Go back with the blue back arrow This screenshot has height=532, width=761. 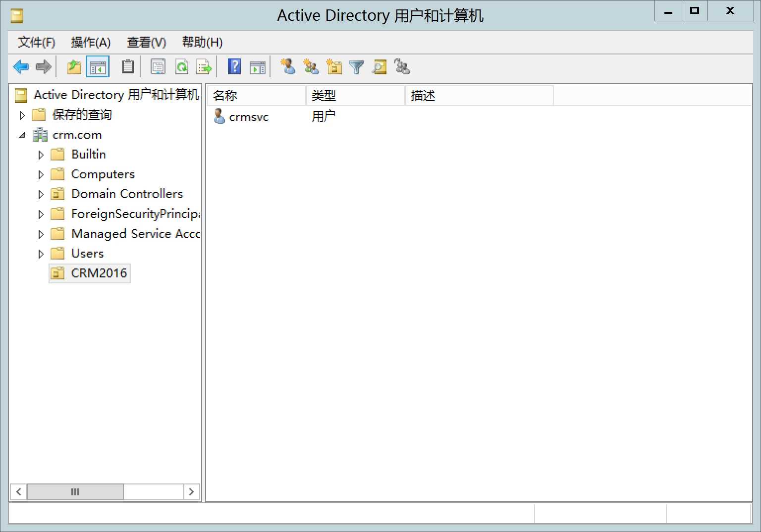[21, 67]
